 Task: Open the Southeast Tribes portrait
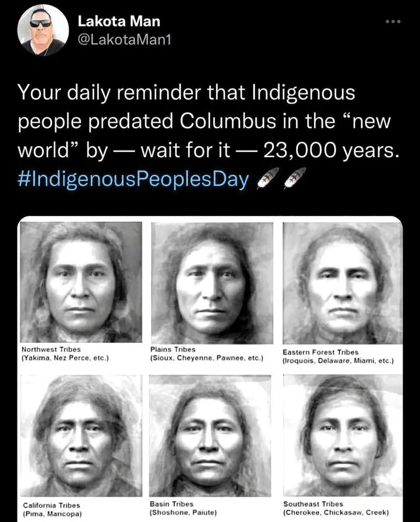[x=343, y=435]
